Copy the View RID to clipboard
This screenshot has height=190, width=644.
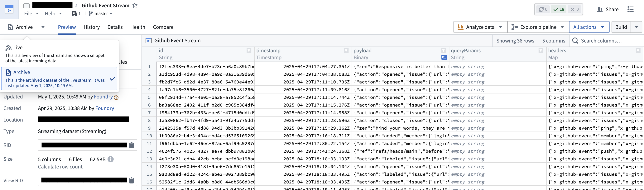coord(132,180)
